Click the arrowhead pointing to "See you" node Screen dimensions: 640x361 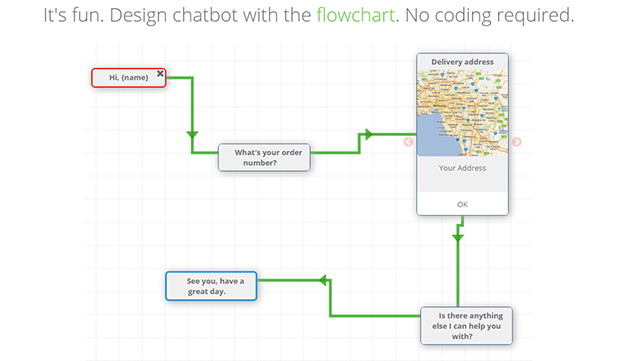[323, 280]
